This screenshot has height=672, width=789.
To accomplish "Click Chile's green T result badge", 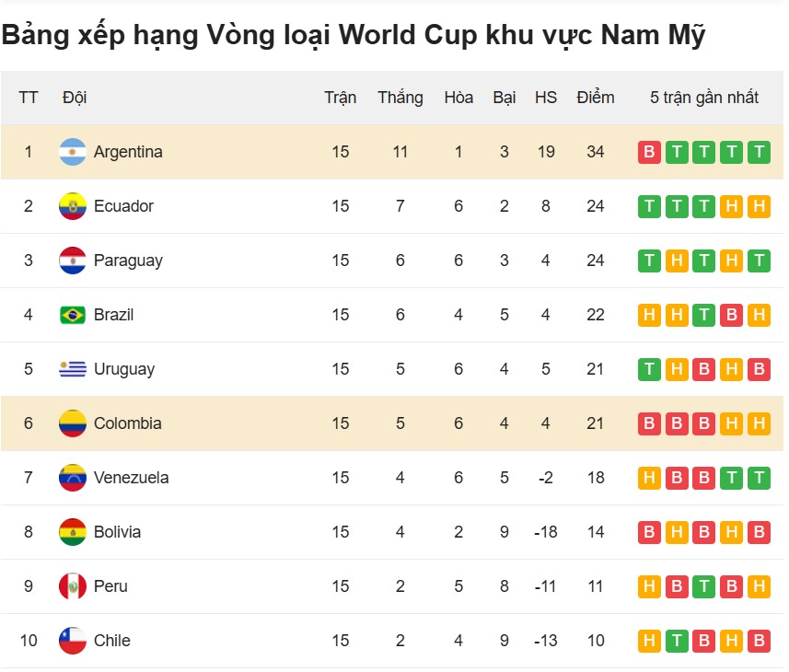I will (677, 641).
